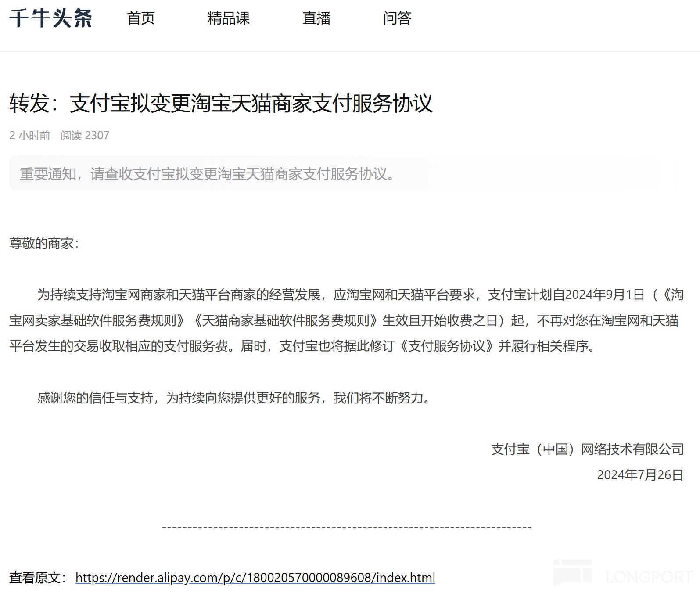Screen dimensions: 700x593
Task: Switch to the 直播 tab
Action: pos(316,18)
